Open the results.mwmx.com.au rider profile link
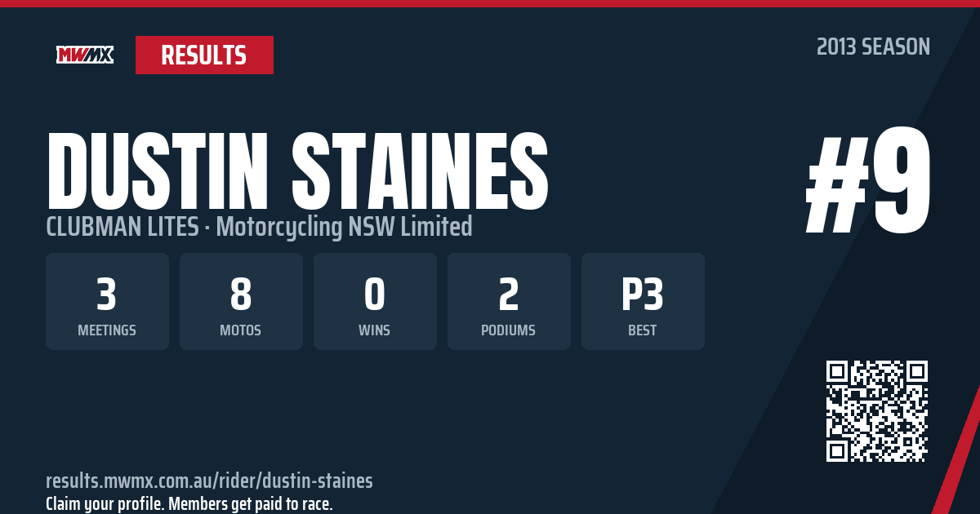980x514 pixels. pos(209,480)
